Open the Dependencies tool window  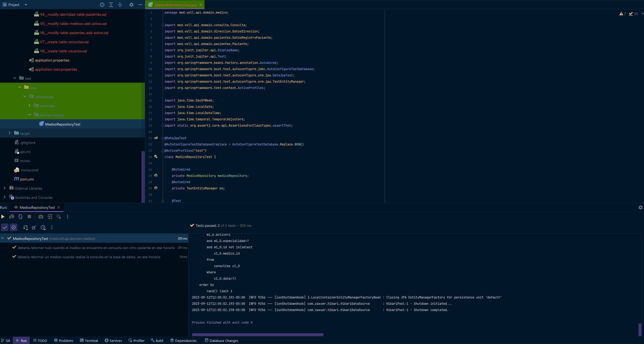[x=183, y=341]
